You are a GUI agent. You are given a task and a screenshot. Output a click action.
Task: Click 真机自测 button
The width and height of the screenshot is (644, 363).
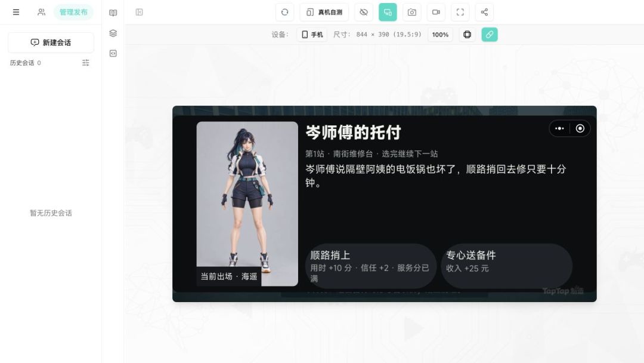pos(324,13)
